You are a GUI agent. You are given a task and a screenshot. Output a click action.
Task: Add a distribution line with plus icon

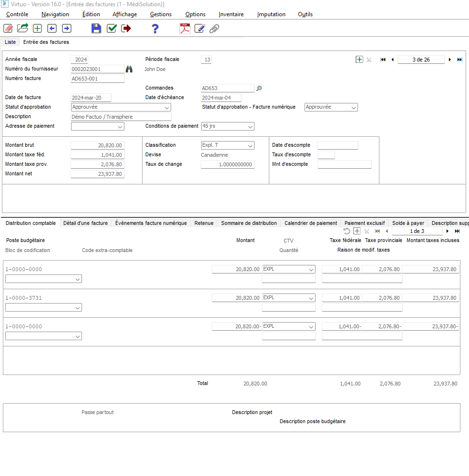[357, 231]
